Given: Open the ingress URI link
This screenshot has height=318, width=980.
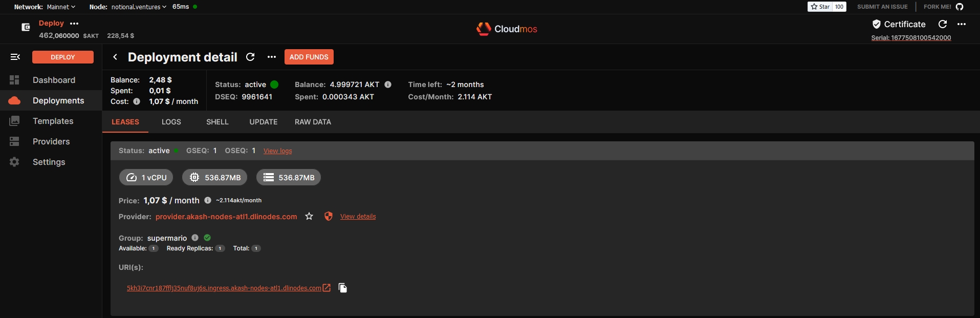Looking at the screenshot, I should coord(224,288).
